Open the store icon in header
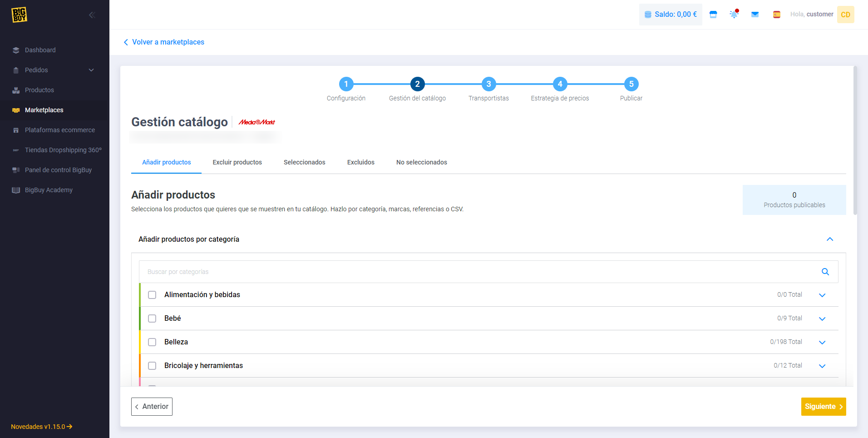This screenshot has width=868, height=438. (x=713, y=15)
